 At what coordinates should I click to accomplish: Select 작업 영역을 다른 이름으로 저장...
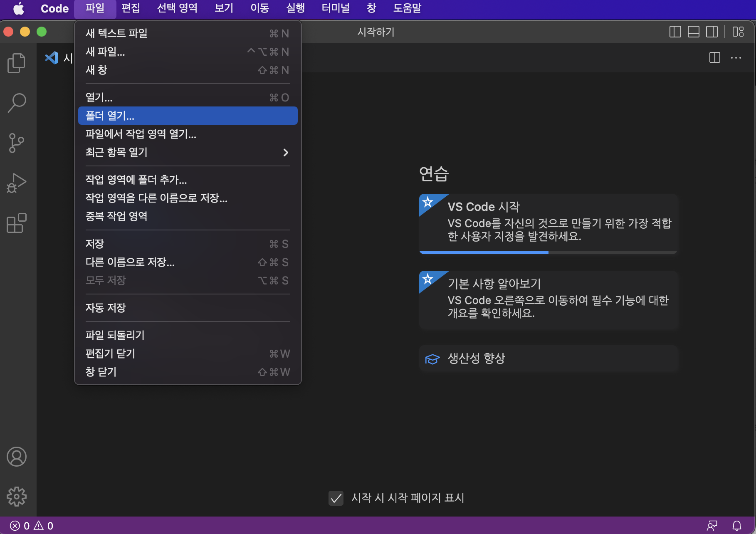tap(188, 198)
